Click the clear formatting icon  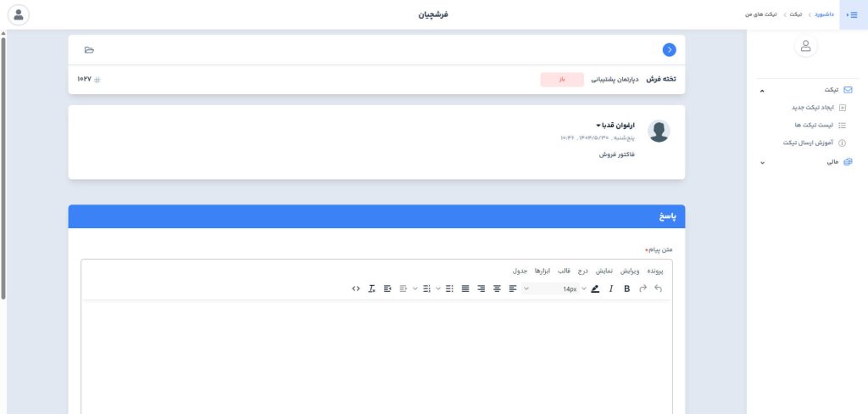click(x=372, y=289)
